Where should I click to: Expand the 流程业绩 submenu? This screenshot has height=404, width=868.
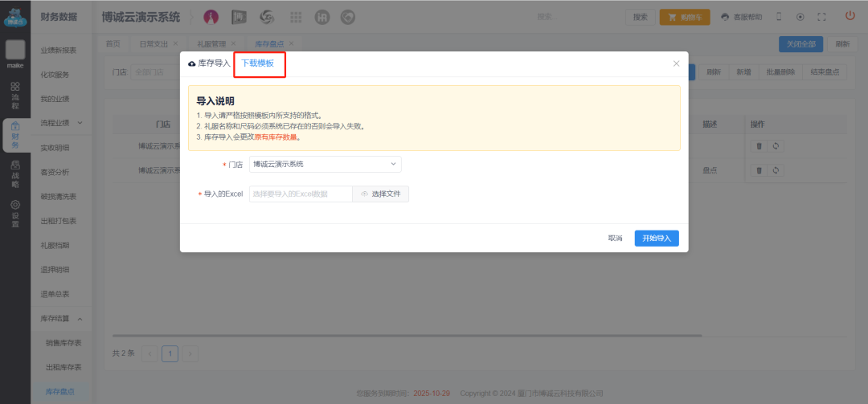61,123
